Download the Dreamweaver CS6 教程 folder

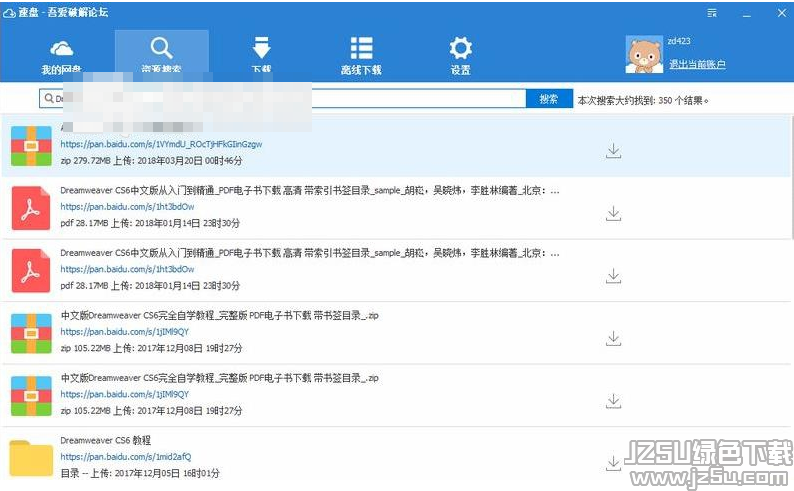pyautogui.click(x=613, y=463)
